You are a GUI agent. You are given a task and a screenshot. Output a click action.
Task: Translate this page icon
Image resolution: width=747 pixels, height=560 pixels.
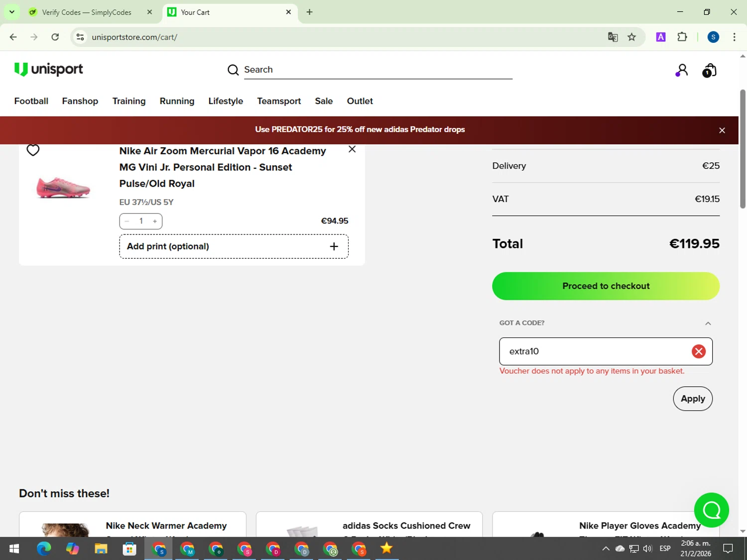tap(613, 37)
